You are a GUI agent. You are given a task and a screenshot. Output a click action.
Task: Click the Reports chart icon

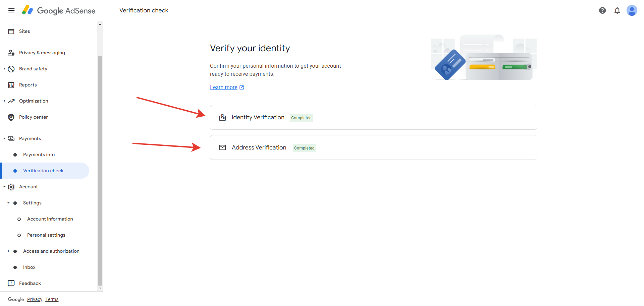tap(11, 85)
